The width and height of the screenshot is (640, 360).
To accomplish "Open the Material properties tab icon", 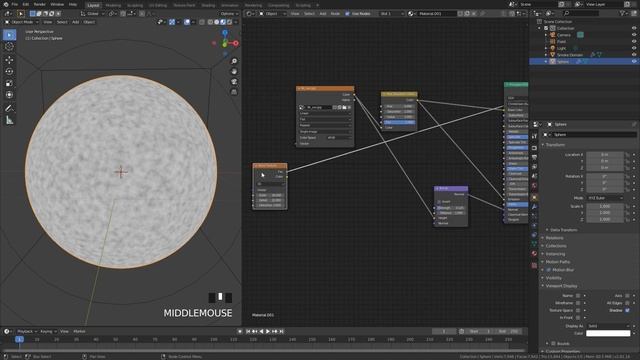I will [534, 253].
